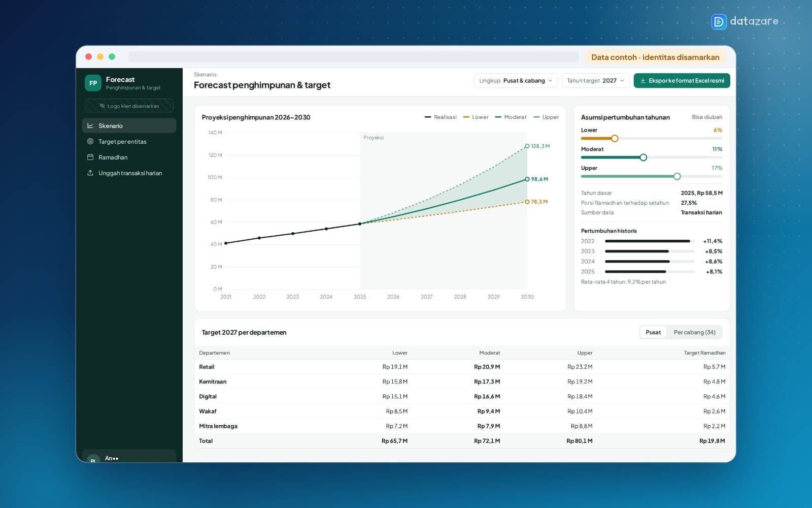Screen dimensions: 812x508
Task: Open the Lingkup Pusat & cabang dropdown
Action: (516, 81)
